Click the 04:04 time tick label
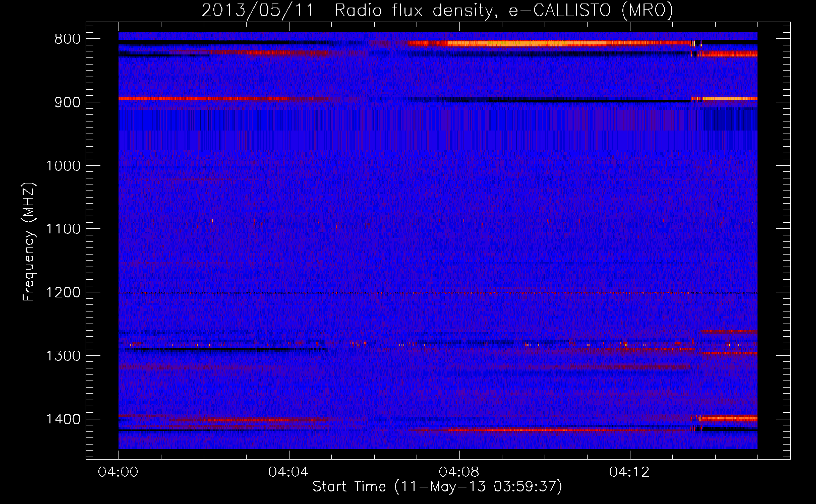 (x=288, y=472)
